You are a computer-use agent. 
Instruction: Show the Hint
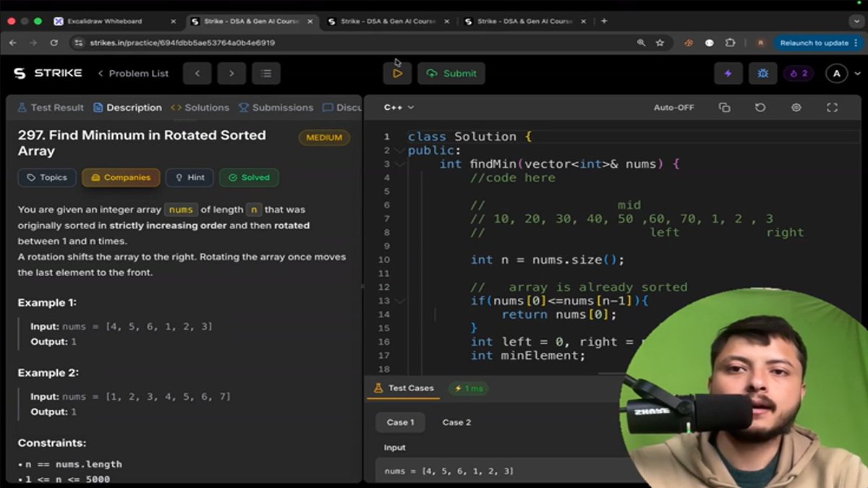pyautogui.click(x=190, y=177)
